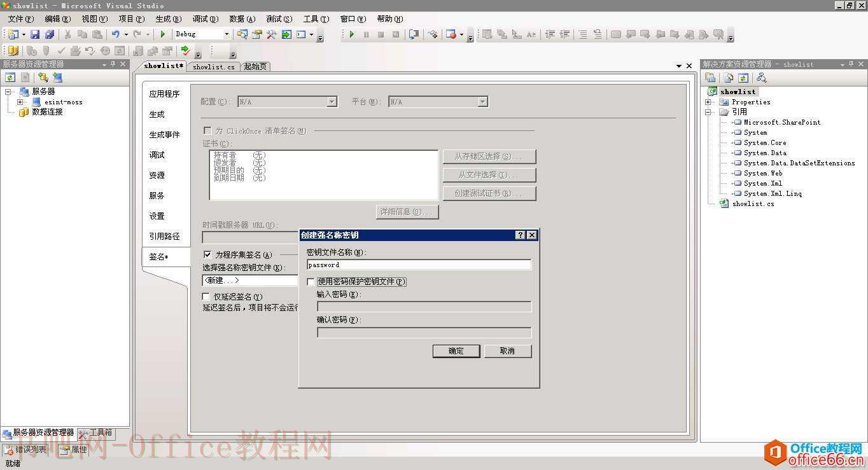Screen dimensions: 868x470
Task: Open the 错误列表 error list tab
Action: tap(25, 450)
